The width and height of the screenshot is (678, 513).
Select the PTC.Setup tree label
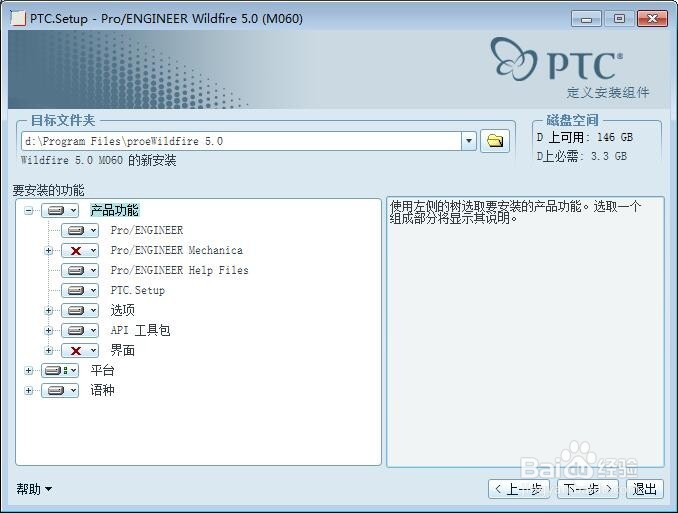[x=138, y=290]
